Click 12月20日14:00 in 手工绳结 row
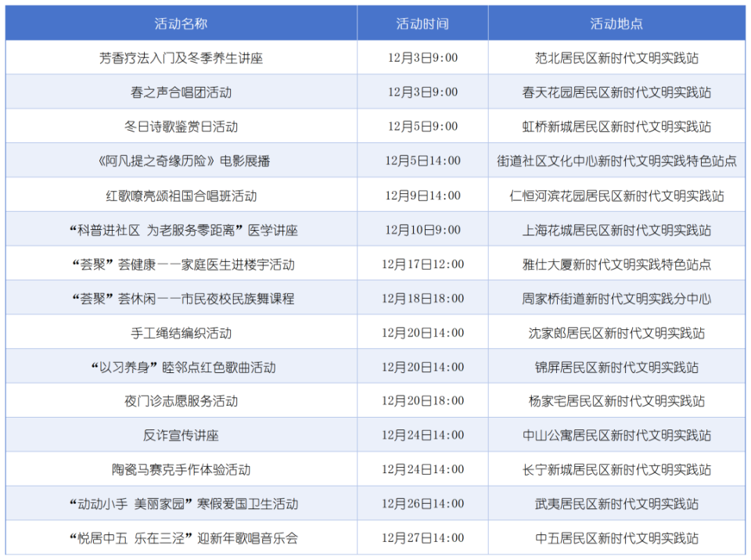 (422, 332)
